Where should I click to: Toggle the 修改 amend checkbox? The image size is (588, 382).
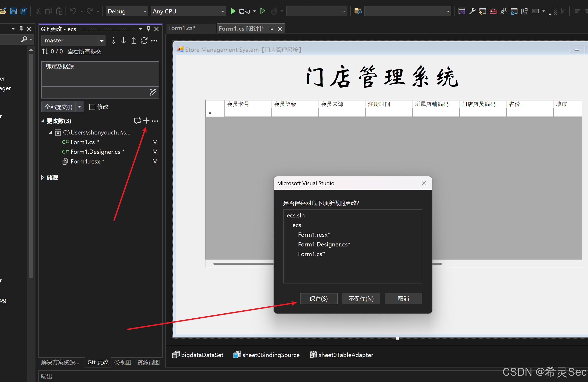click(x=92, y=107)
